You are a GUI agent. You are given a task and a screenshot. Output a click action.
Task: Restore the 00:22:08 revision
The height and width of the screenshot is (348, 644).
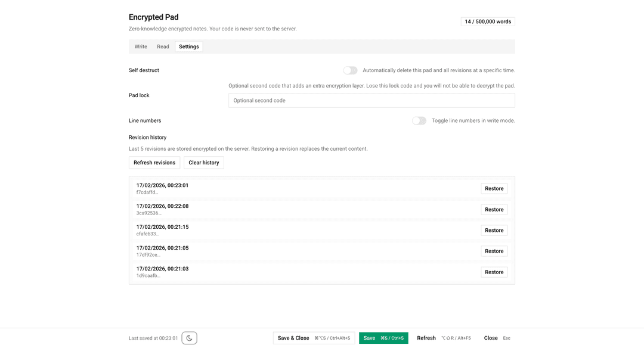click(x=494, y=209)
